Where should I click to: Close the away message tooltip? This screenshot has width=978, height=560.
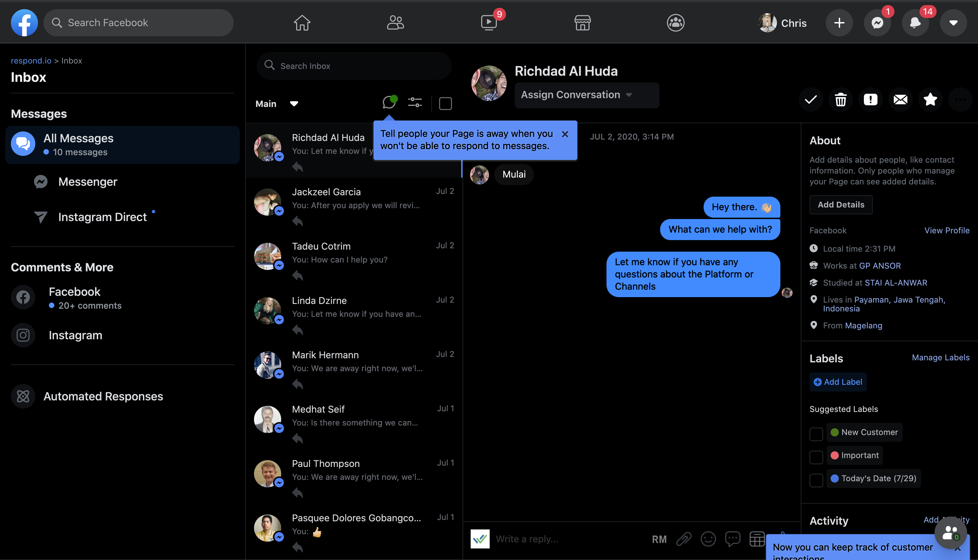tap(565, 134)
